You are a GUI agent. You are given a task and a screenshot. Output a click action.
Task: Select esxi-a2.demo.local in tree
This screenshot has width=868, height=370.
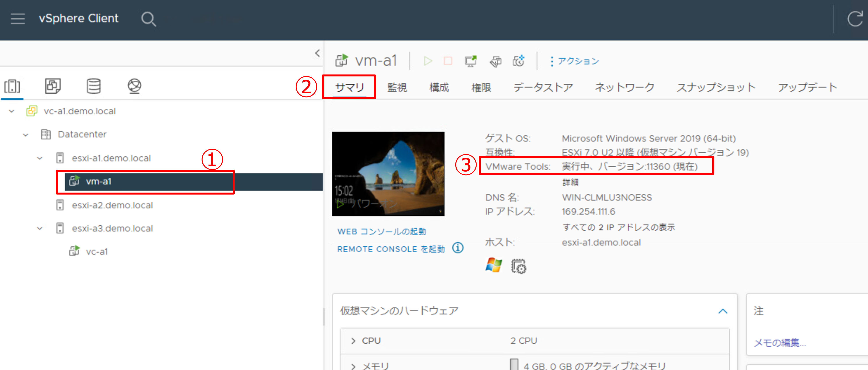click(x=112, y=205)
